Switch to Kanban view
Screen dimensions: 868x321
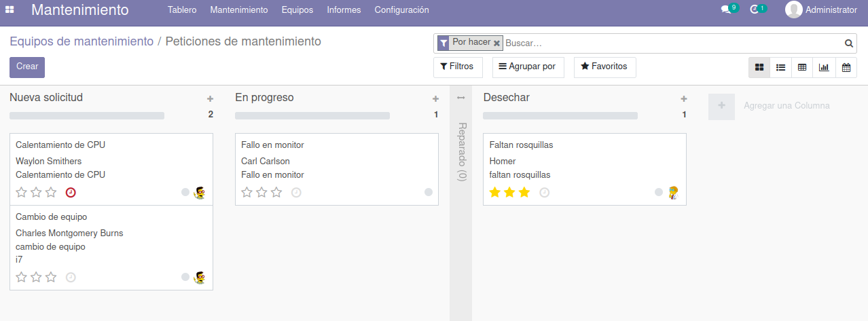pos(759,67)
